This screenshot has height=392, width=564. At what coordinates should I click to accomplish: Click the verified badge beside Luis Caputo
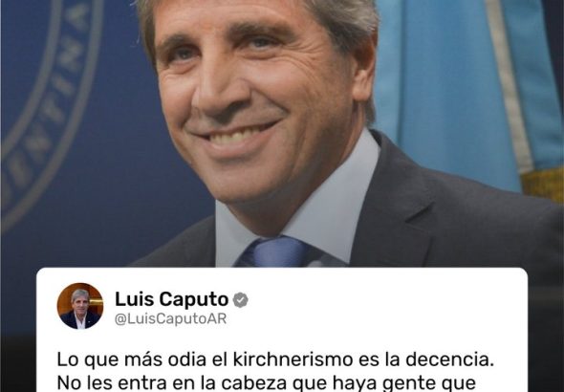pos(240,300)
